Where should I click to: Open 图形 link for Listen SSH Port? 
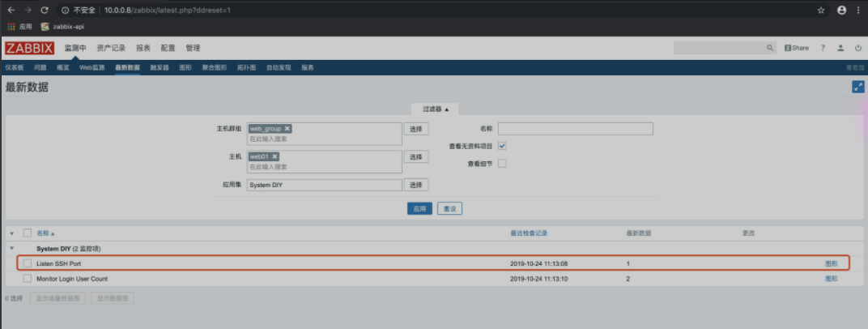tap(831, 263)
